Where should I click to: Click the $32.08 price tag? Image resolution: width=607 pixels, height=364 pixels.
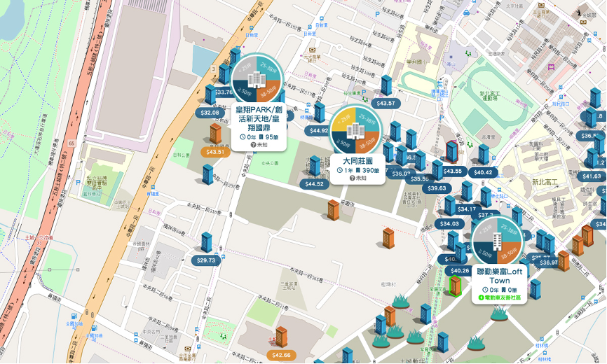coord(210,113)
